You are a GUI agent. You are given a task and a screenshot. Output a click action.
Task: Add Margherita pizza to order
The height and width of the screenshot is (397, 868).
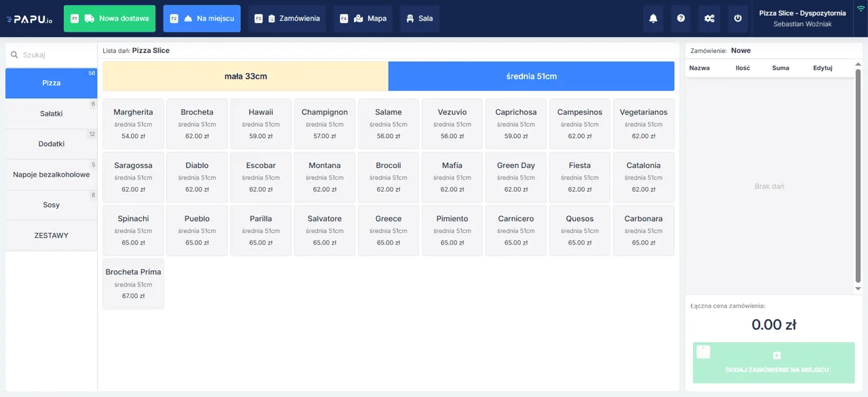click(133, 124)
